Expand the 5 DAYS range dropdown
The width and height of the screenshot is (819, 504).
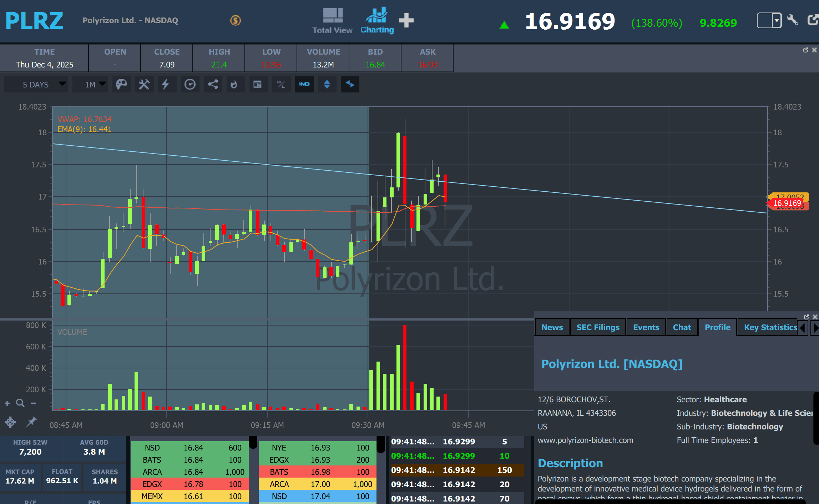pyautogui.click(x=36, y=84)
